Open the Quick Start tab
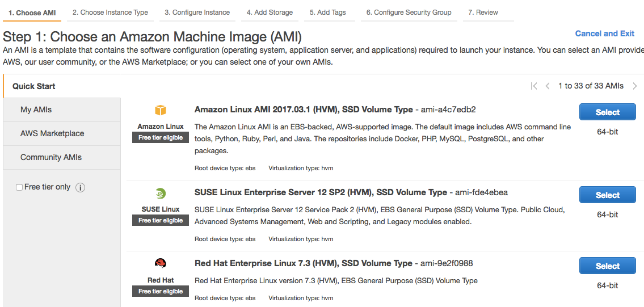 34,86
